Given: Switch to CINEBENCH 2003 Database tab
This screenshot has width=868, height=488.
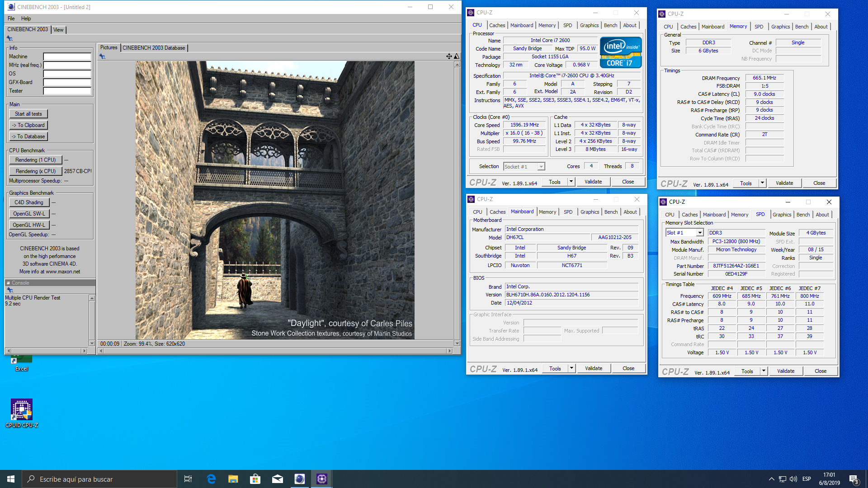Looking at the screenshot, I should pos(154,48).
